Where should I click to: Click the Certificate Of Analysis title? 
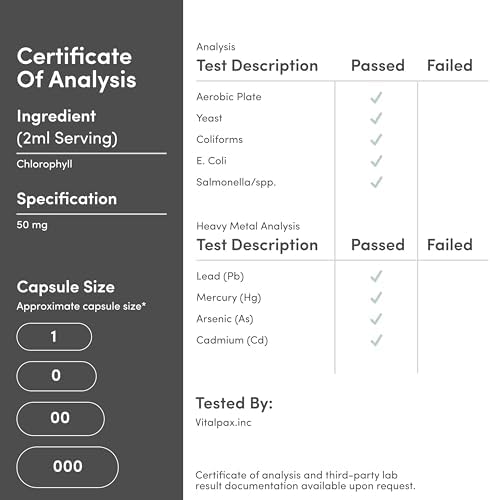point(76,68)
